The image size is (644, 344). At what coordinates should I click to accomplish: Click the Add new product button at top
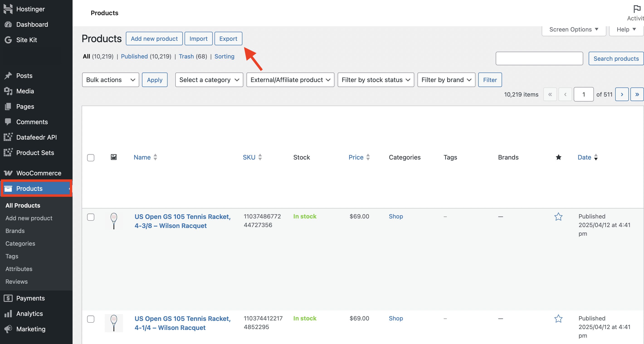click(x=154, y=39)
